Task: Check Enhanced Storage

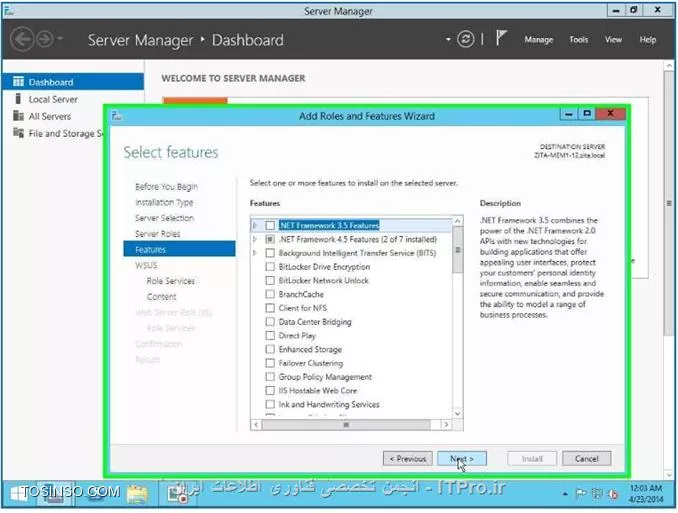Action: pyautogui.click(x=270, y=349)
